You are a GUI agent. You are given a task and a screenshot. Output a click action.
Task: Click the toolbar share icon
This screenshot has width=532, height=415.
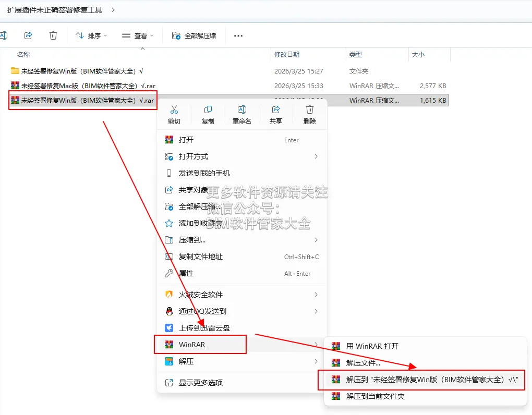pos(28,35)
